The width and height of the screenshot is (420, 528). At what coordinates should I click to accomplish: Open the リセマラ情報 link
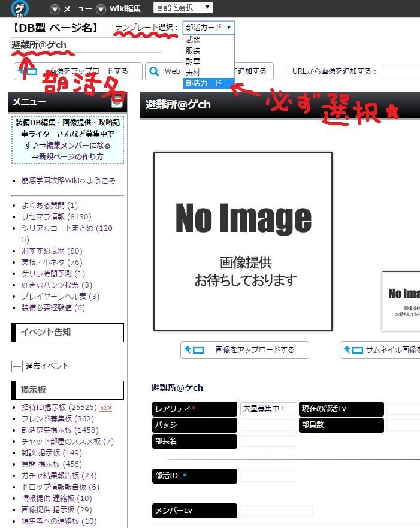[x=43, y=216]
